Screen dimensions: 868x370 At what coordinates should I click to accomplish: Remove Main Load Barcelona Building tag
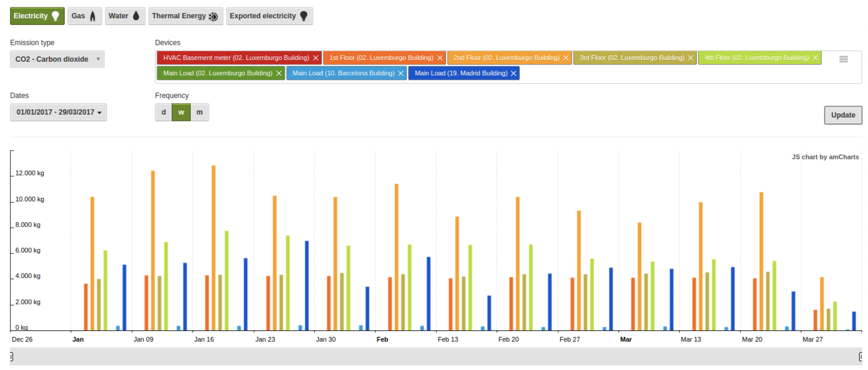(401, 73)
